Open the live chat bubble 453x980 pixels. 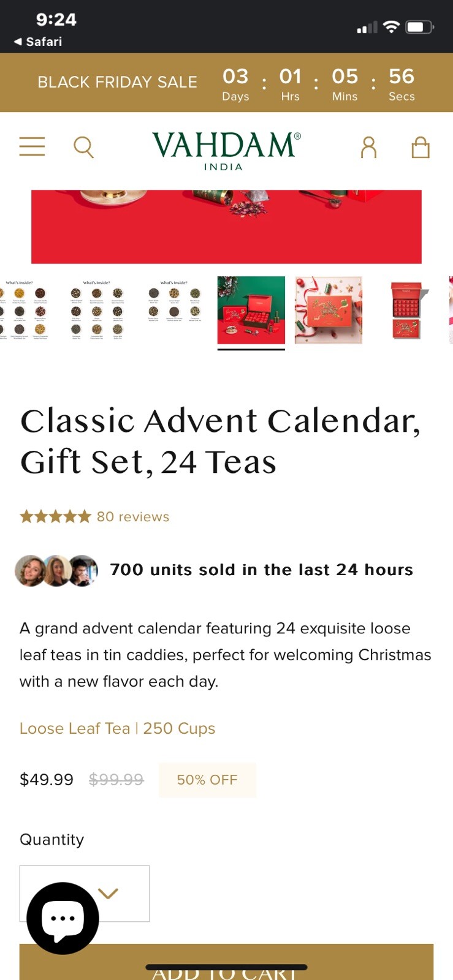[63, 918]
